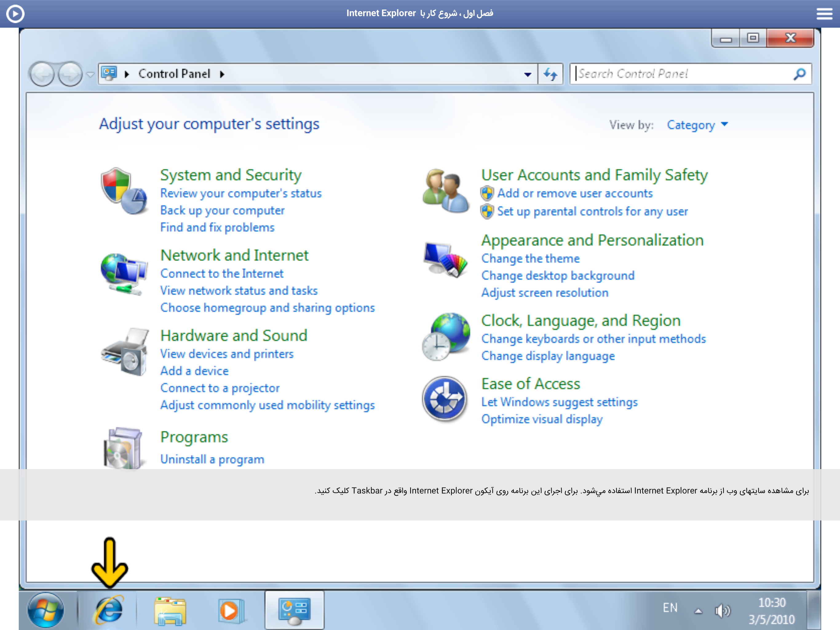Open Optimize visual display
Image resolution: width=840 pixels, height=630 pixels.
[542, 419]
